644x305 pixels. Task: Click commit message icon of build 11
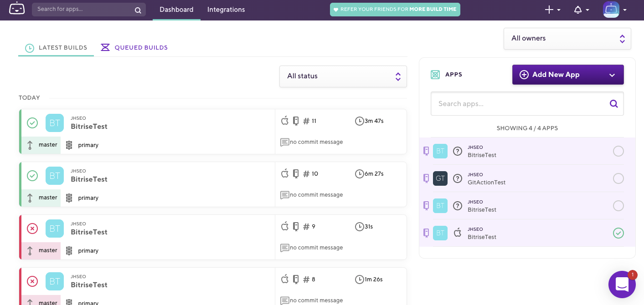pos(285,142)
